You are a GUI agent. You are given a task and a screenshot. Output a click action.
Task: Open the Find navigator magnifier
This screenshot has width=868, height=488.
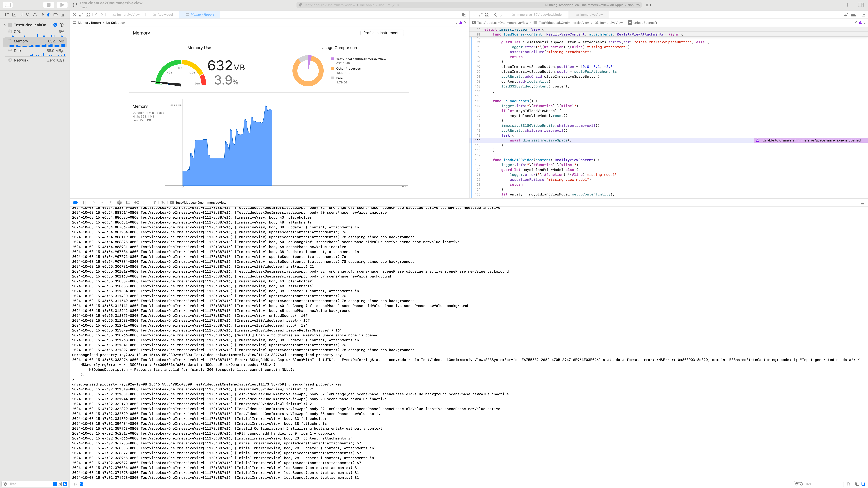point(28,14)
